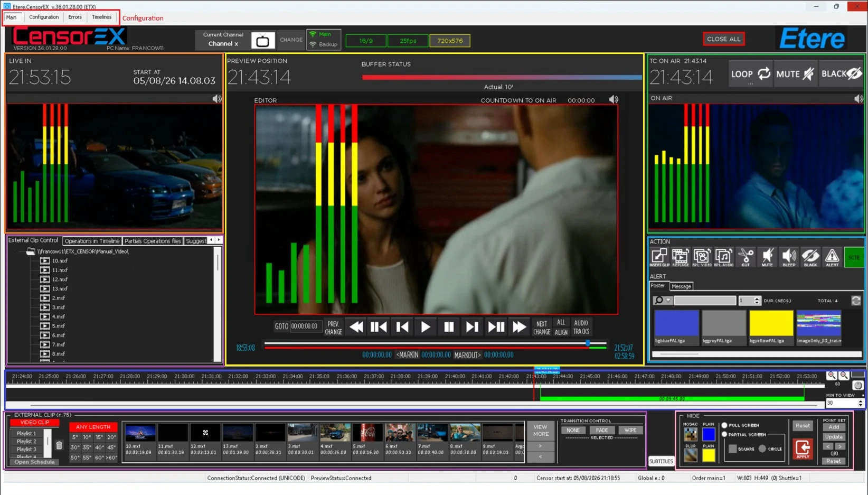Click the Play button in editor
Viewport: 868px width, 495px height.
(x=426, y=328)
